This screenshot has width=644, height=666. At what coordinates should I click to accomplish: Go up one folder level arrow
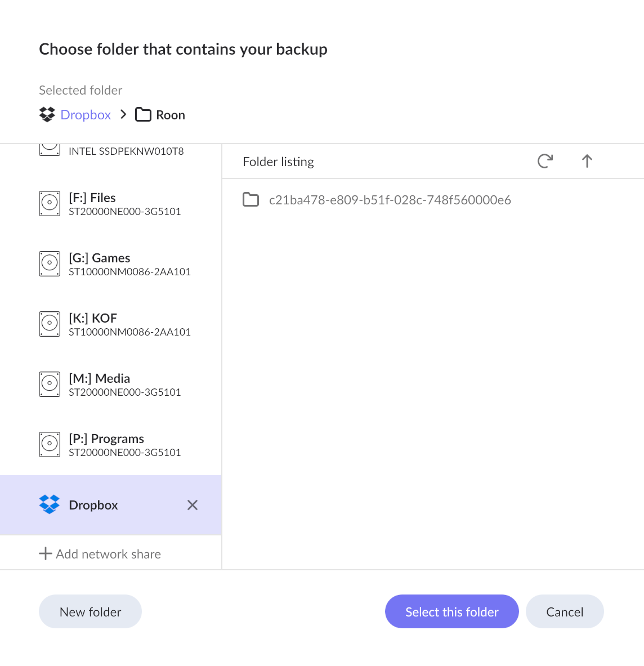[x=587, y=162]
